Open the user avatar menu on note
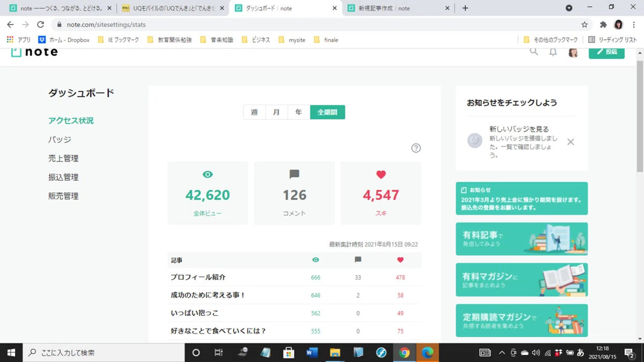Screen dimensions: 644x362 (x=573, y=52)
